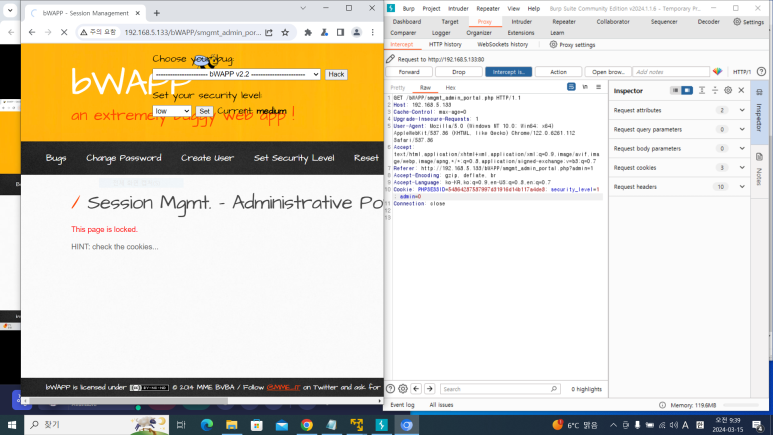The image size is (773, 435).
Task: Click the request edit pencil icon
Action: coord(390,59)
